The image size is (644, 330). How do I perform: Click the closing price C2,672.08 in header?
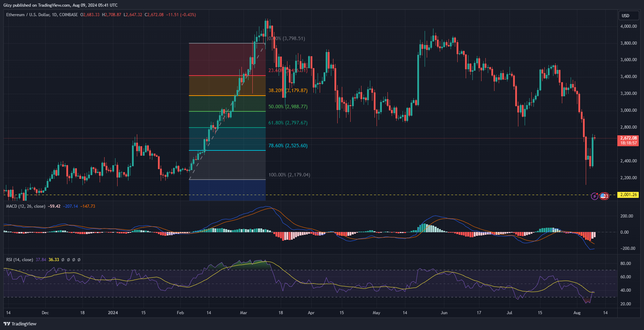tap(154, 15)
